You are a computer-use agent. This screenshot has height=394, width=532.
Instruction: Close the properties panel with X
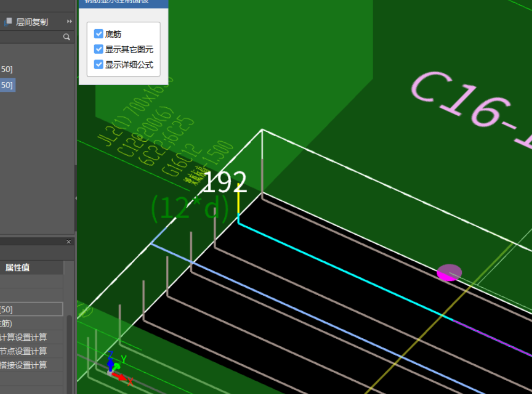click(x=69, y=242)
